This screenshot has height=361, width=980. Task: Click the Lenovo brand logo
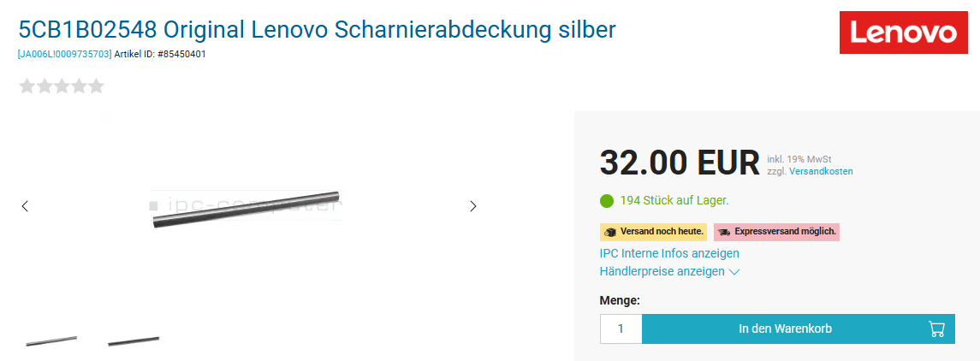point(909,33)
